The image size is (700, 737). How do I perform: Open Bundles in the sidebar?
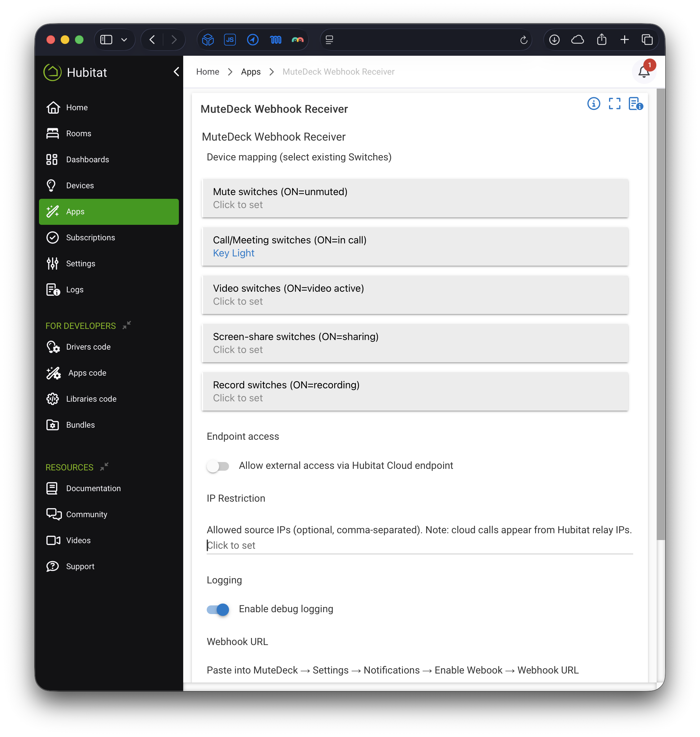[x=80, y=425]
